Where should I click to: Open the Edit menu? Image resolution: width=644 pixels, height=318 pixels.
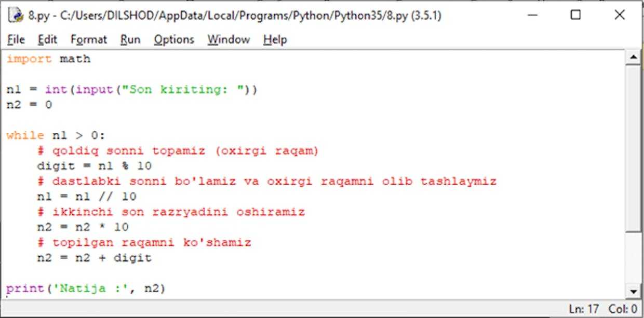(x=47, y=39)
